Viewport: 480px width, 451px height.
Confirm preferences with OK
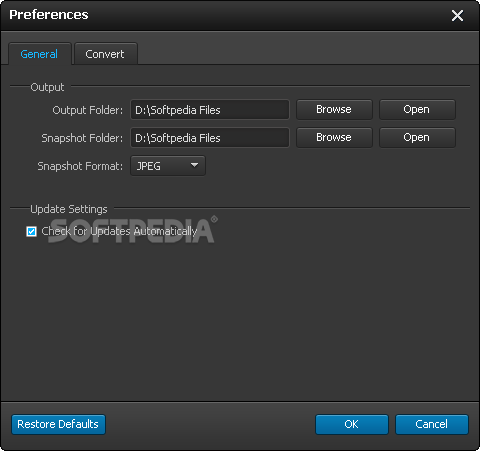(352, 424)
